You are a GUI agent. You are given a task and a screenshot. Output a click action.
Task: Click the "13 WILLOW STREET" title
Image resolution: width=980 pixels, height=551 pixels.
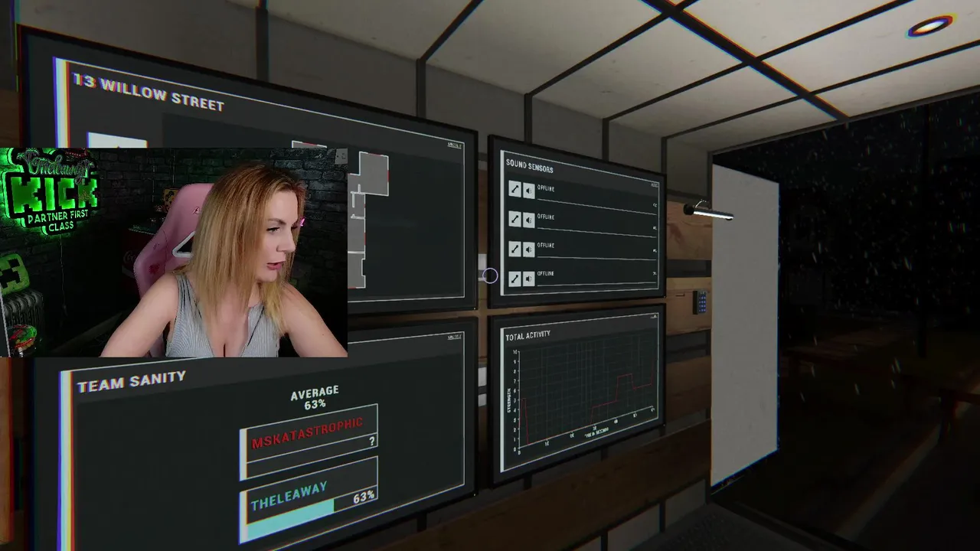[x=148, y=93]
